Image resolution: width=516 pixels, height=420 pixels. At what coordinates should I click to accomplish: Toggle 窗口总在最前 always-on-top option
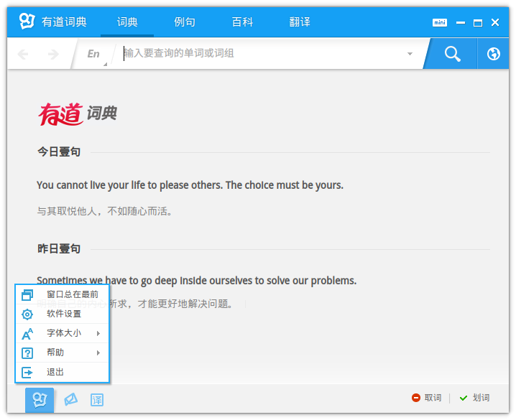coord(63,294)
